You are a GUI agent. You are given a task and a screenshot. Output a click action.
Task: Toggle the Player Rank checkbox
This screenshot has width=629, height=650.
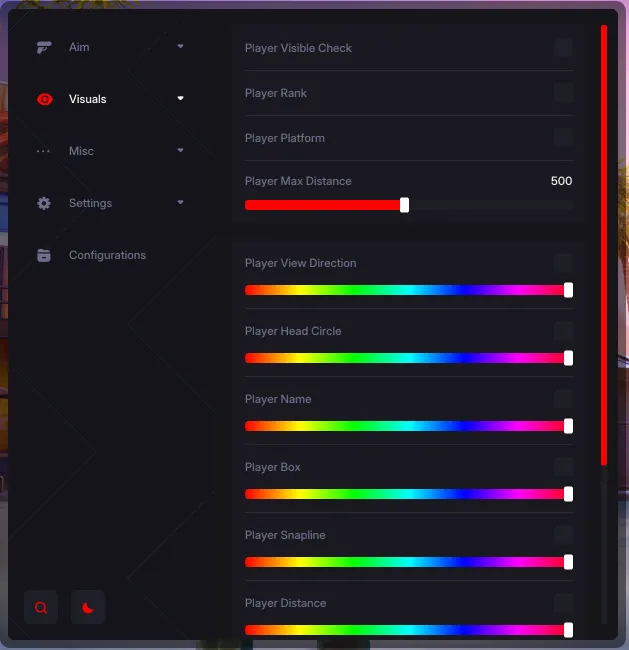(563, 92)
